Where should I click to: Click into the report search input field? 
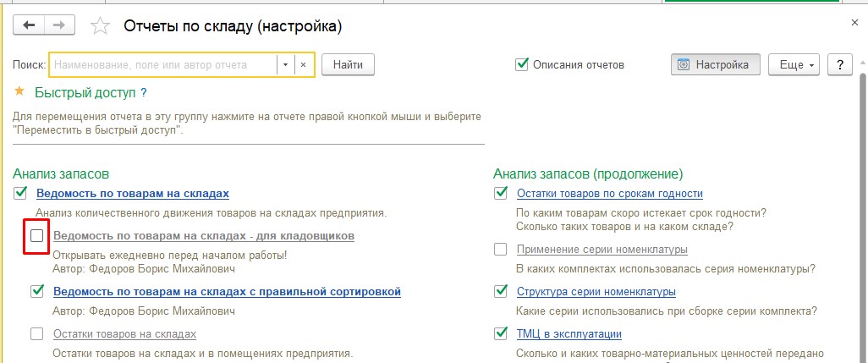pos(163,64)
